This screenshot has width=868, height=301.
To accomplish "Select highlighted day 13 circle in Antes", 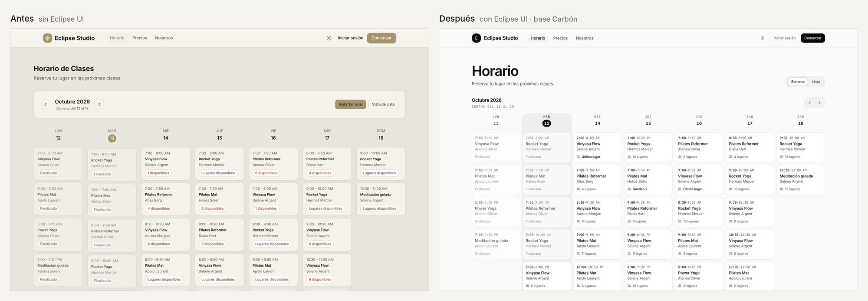I will coord(112,138).
